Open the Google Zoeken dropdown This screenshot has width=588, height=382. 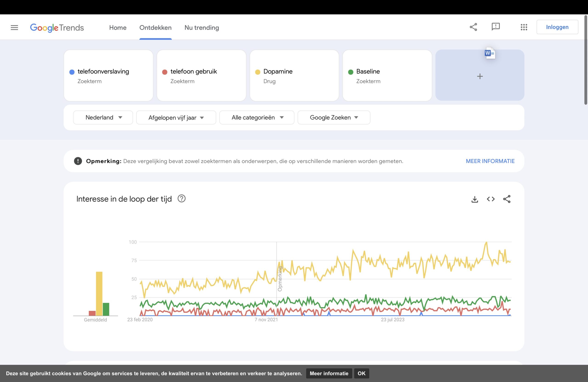tap(334, 117)
